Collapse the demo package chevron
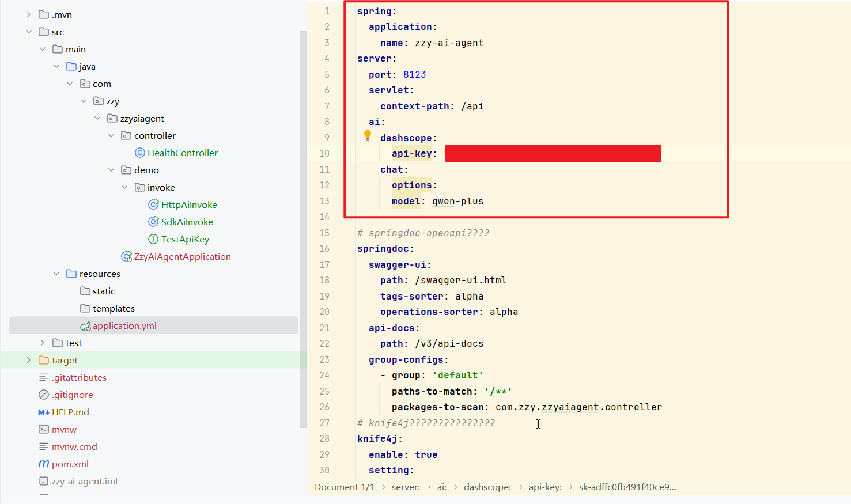Image resolution: width=851 pixels, height=504 pixels. pyautogui.click(x=111, y=170)
